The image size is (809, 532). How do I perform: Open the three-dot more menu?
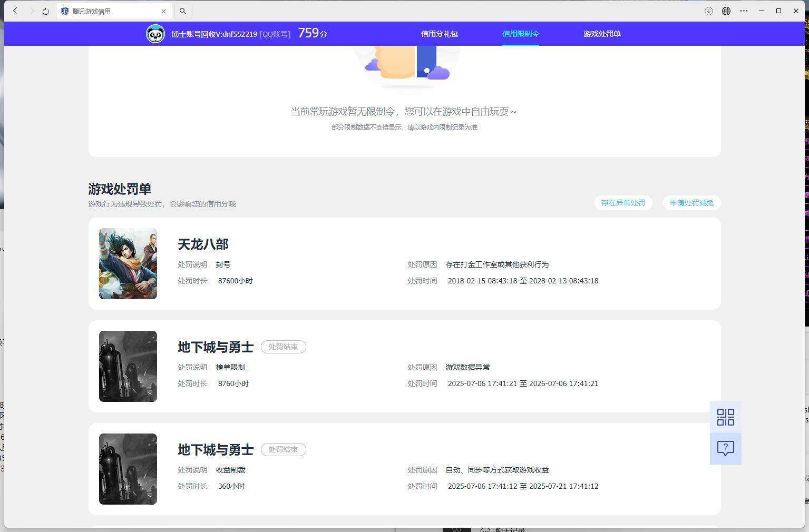pyautogui.click(x=744, y=11)
